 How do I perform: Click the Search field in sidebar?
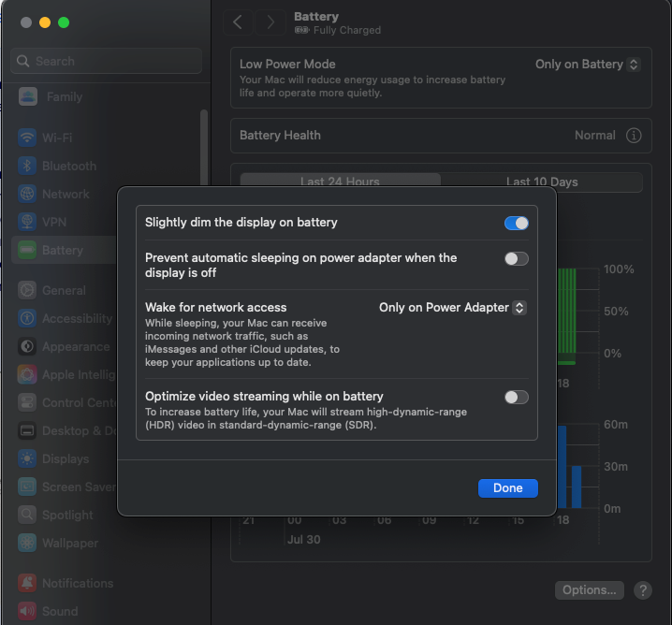tap(107, 61)
